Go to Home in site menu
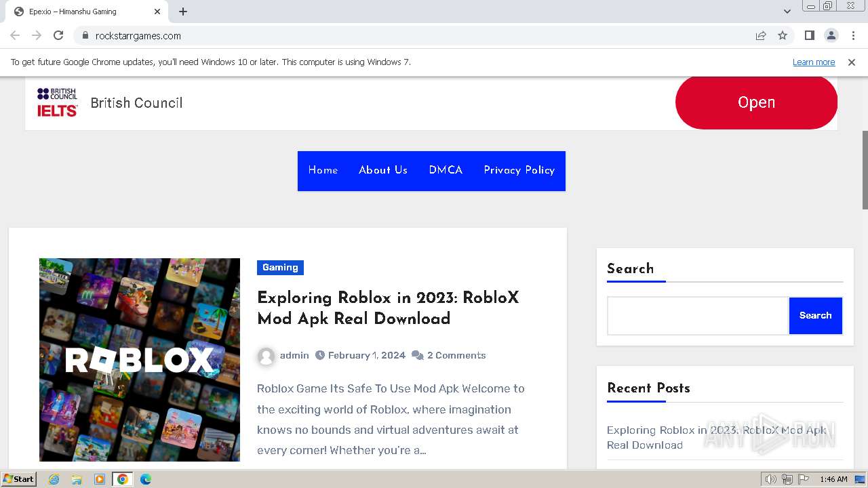The height and width of the screenshot is (488, 868). [323, 170]
